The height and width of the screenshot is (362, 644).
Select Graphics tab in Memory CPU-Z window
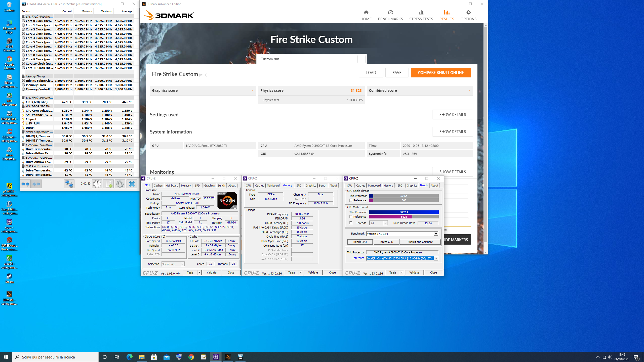311,186
